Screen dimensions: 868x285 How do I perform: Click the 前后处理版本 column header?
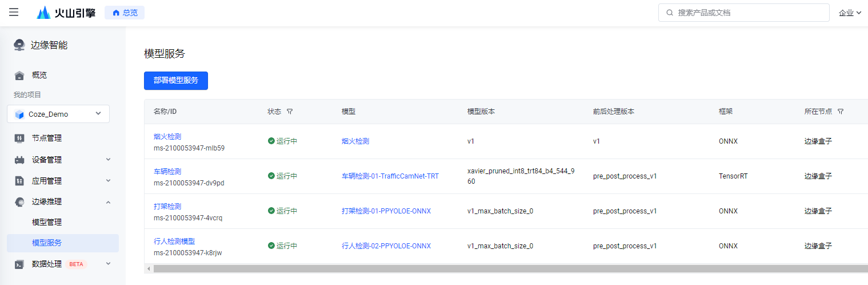tap(614, 112)
